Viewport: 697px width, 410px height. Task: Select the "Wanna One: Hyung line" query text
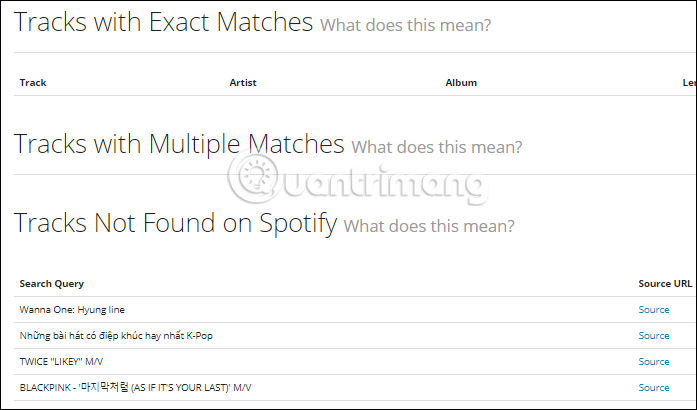[x=72, y=310]
